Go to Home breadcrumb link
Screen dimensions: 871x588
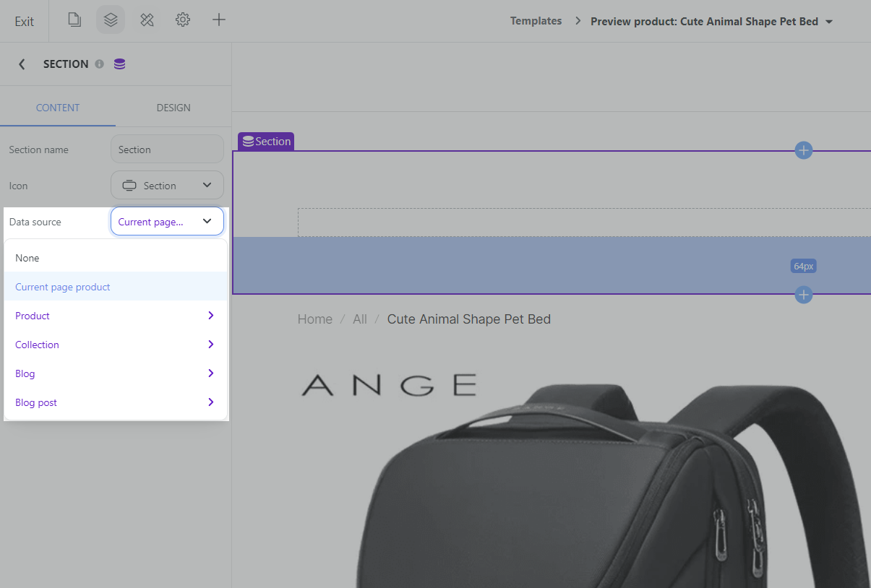tap(314, 319)
